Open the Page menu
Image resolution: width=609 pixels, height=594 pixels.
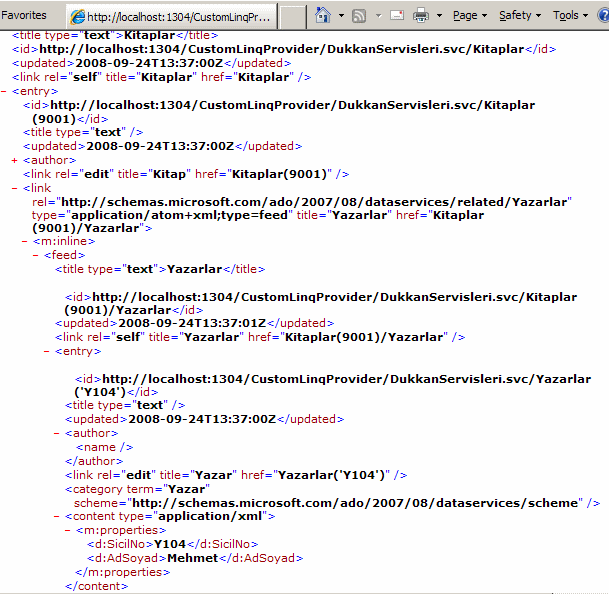pyautogui.click(x=469, y=16)
